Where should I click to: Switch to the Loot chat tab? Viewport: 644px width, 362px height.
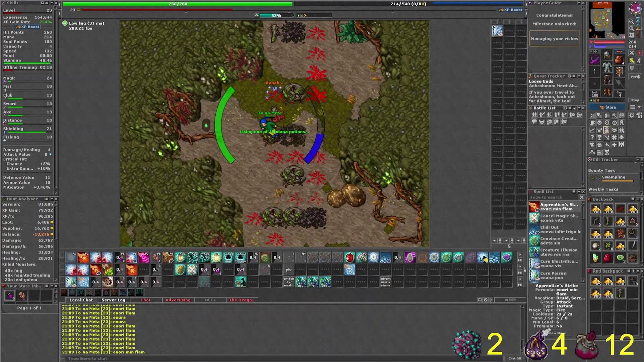point(145,300)
